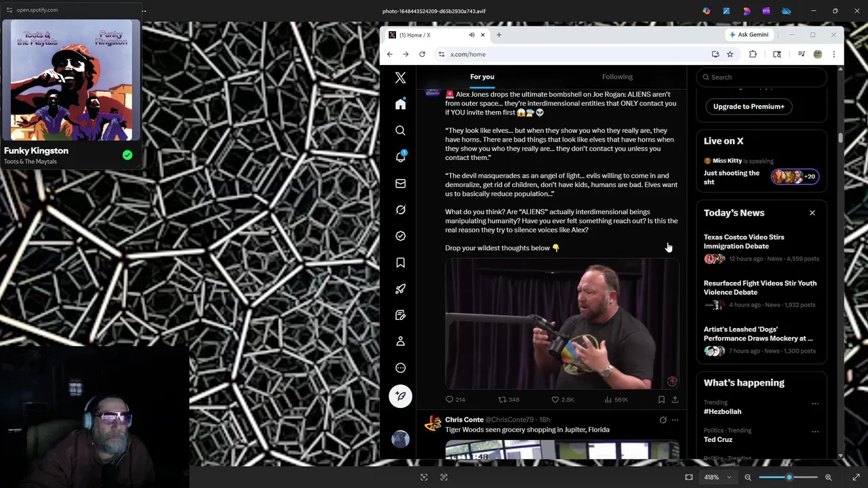The height and width of the screenshot is (488, 868).
Task: Open Chrome extensions puzzle icon
Action: 753,54
